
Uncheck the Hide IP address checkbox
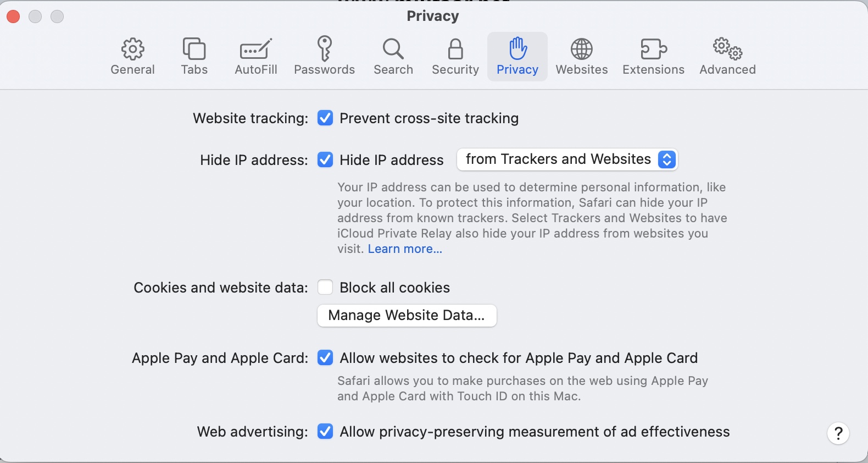pos(325,160)
